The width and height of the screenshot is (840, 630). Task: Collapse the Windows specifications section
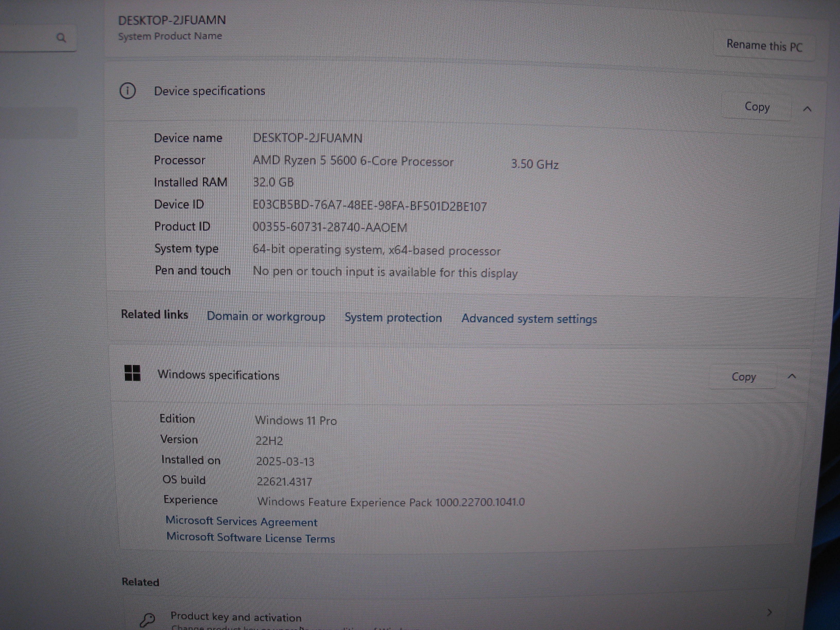tap(792, 376)
